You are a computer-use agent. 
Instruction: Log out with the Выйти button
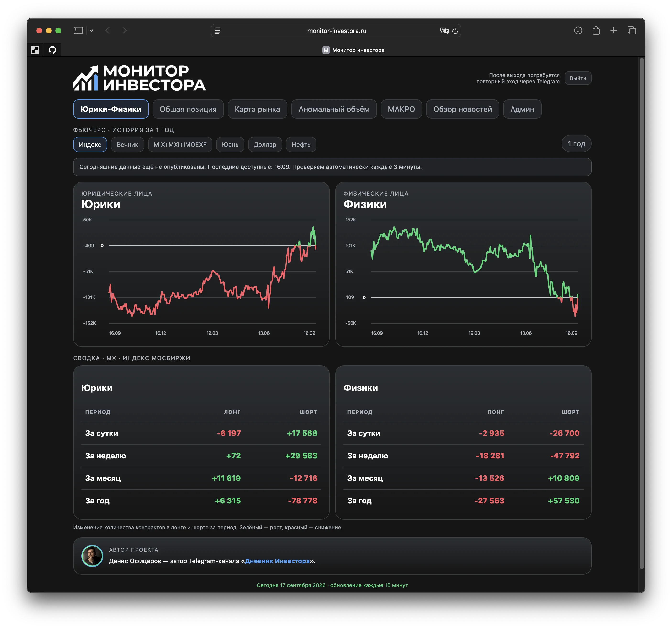pos(578,78)
